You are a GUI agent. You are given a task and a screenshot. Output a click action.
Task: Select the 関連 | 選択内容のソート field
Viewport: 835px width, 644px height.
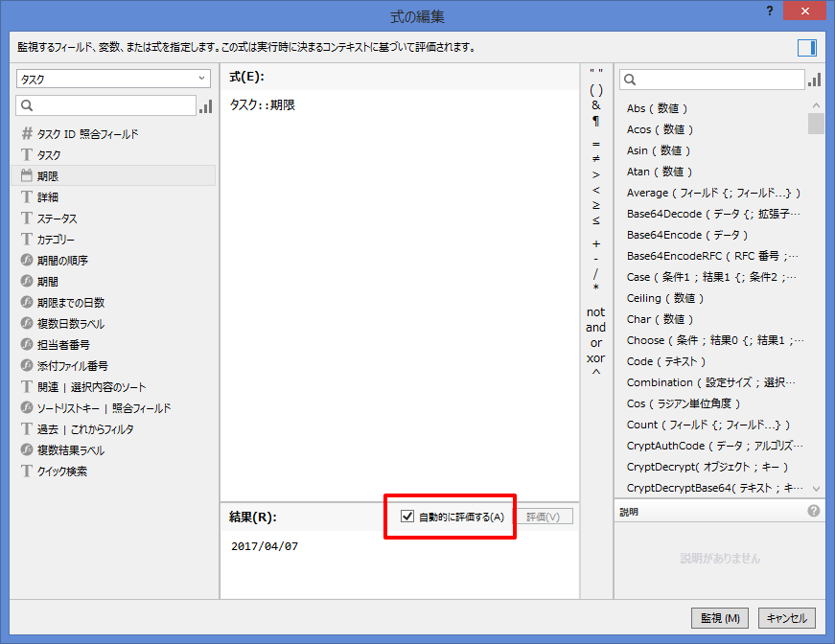click(113, 387)
